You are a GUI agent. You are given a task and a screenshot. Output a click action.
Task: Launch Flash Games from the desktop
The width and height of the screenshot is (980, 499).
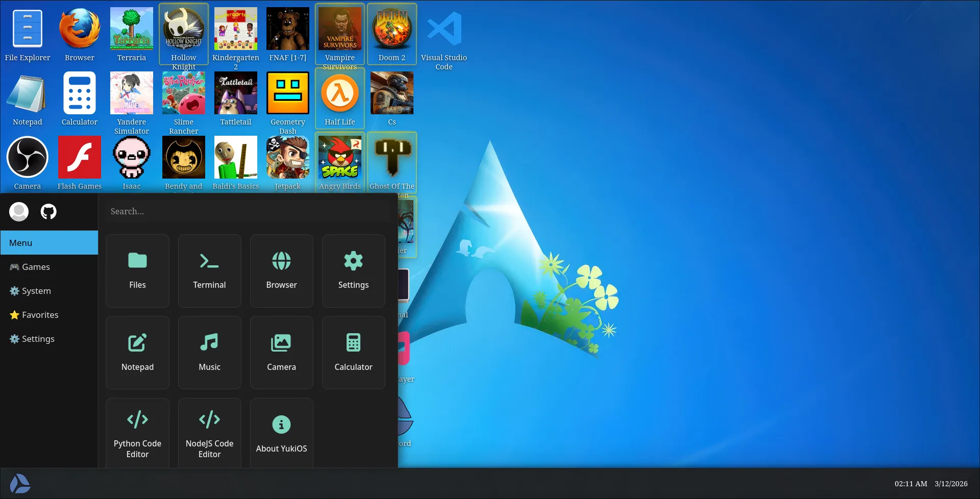click(79, 158)
